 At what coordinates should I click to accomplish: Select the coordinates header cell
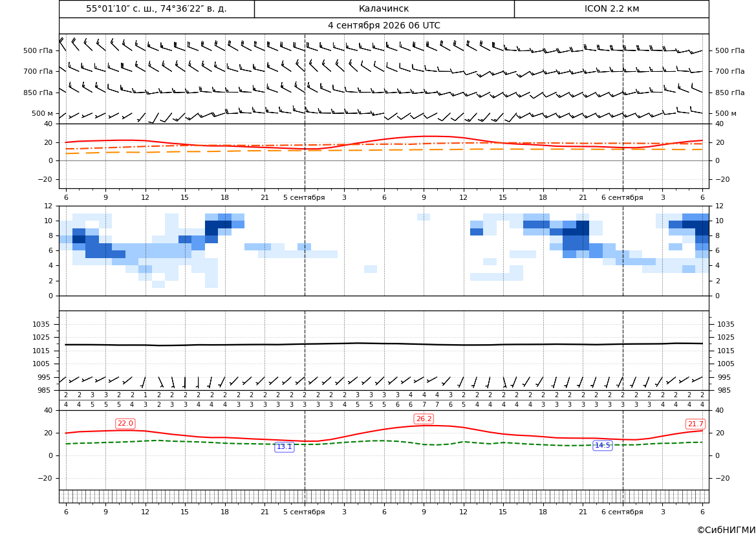tap(157, 8)
